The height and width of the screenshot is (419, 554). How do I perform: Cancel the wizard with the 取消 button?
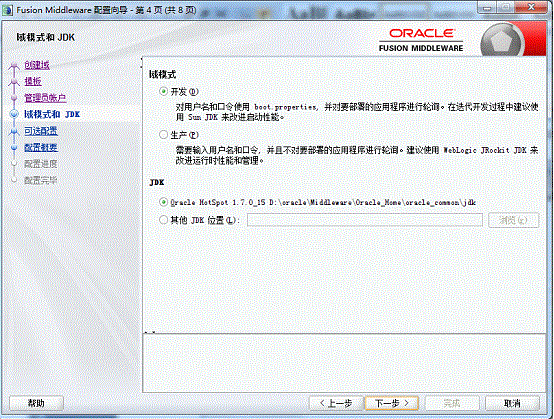pyautogui.click(x=512, y=403)
